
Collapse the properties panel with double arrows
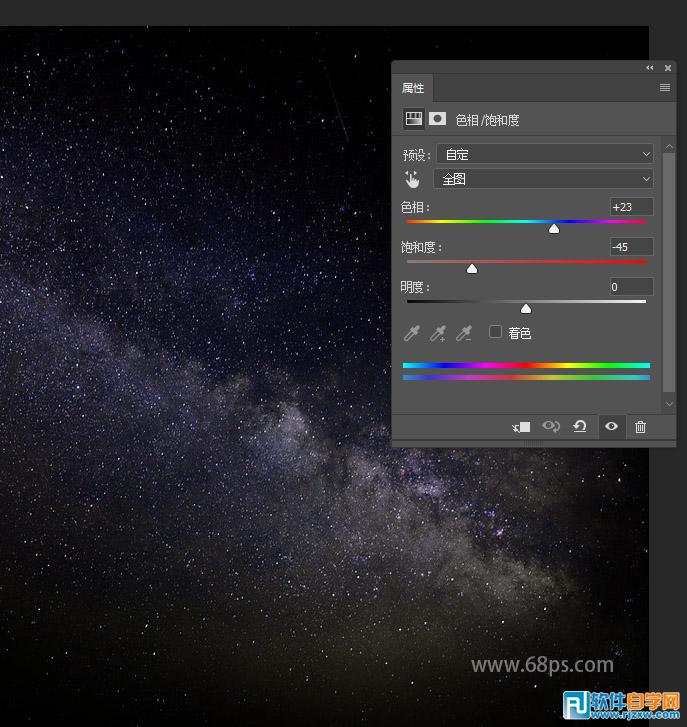(x=650, y=68)
